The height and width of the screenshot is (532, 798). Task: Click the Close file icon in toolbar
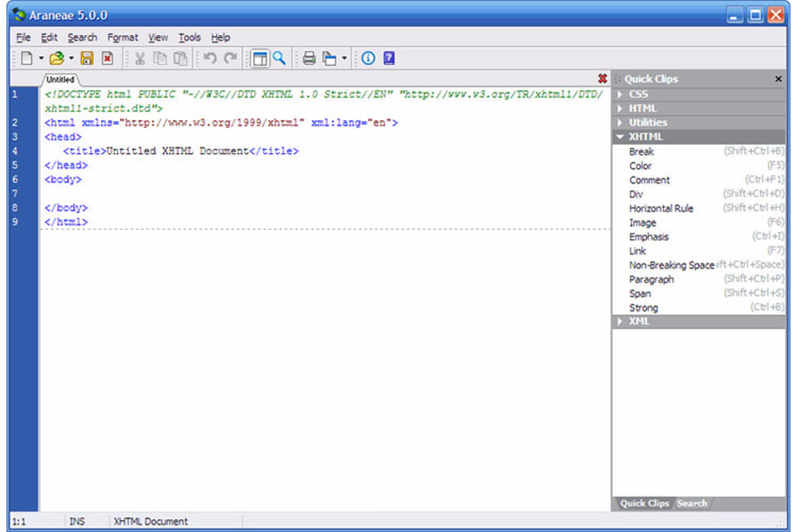pos(108,58)
